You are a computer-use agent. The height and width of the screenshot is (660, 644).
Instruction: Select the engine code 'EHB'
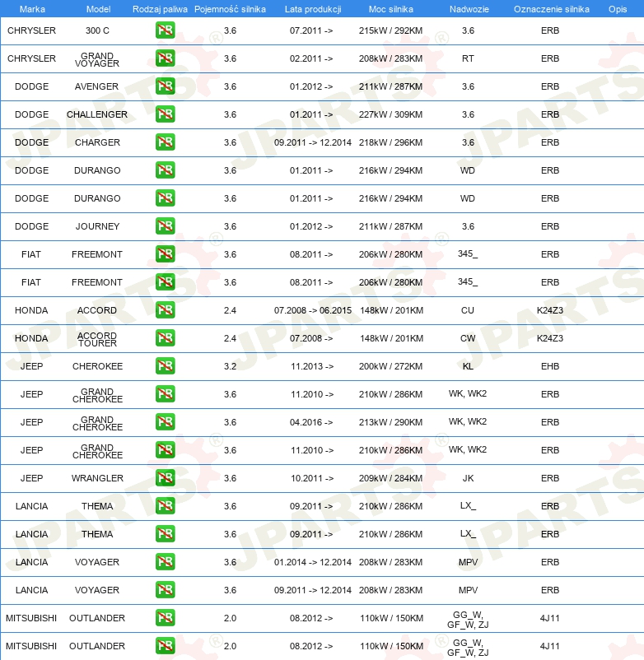tap(550, 366)
